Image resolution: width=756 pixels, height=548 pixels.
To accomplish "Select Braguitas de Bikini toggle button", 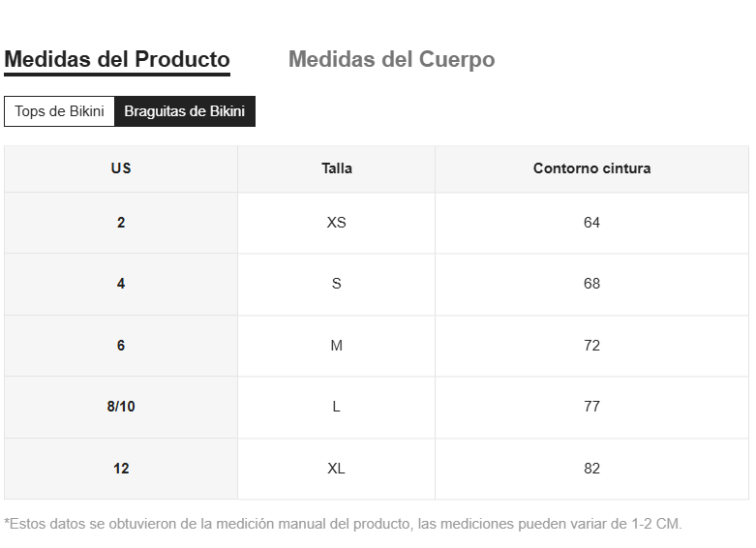I will 184,111.
